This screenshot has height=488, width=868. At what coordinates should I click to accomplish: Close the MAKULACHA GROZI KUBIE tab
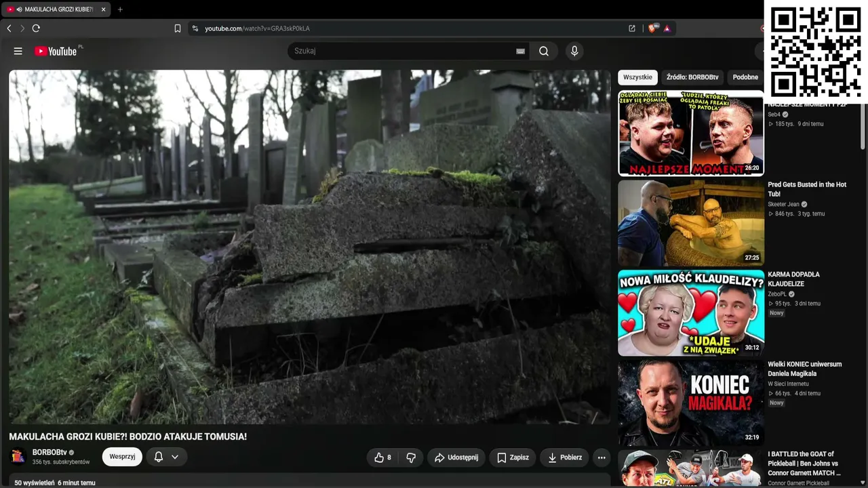(103, 9)
